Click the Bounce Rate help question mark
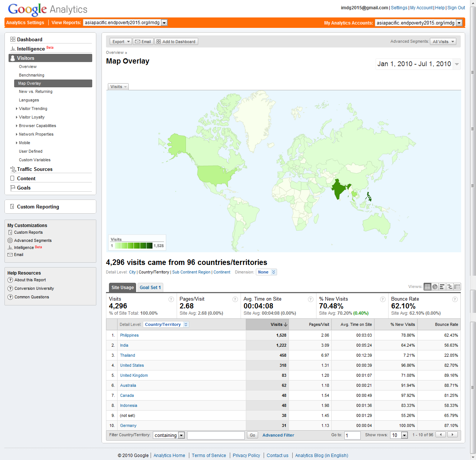 (454, 299)
